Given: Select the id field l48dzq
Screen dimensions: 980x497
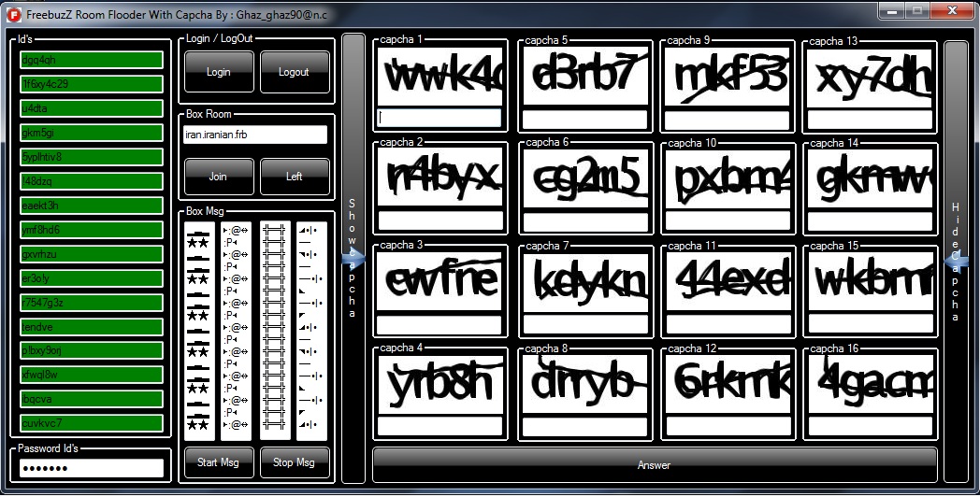Looking at the screenshot, I should click(92, 181).
